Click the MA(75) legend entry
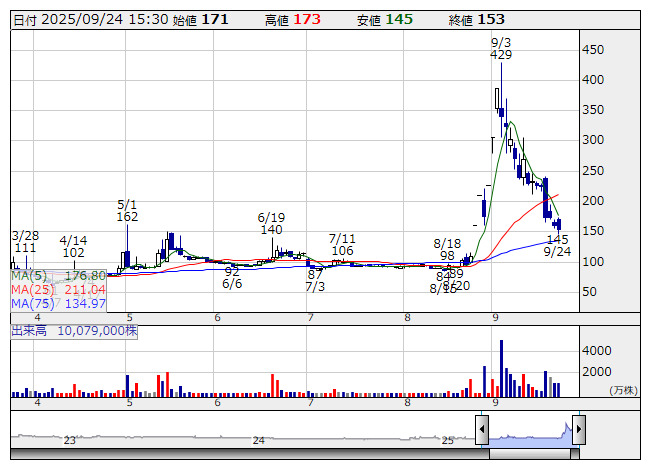 click(59, 303)
